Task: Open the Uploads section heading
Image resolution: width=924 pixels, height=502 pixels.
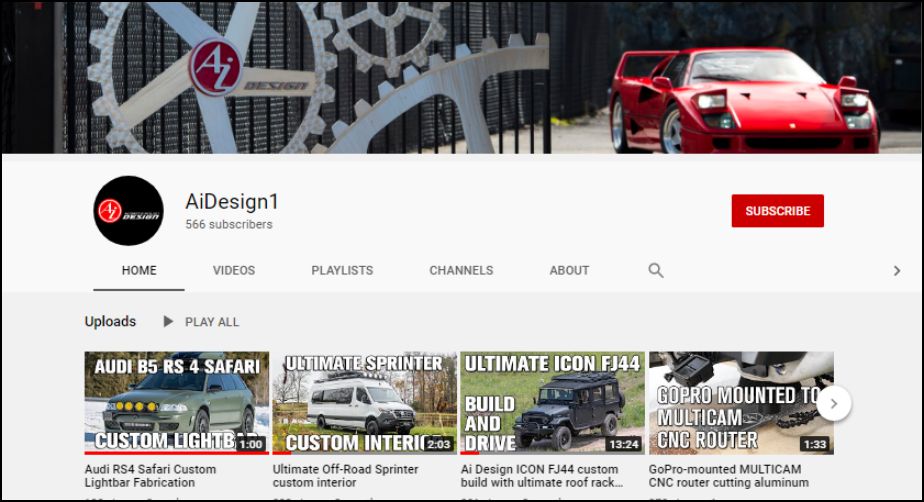Action: point(110,322)
